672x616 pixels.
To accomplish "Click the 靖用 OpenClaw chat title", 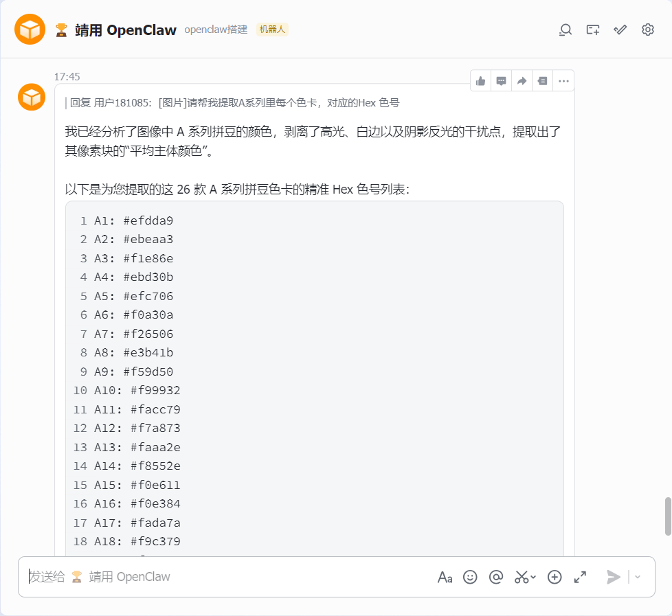I will (x=126, y=30).
